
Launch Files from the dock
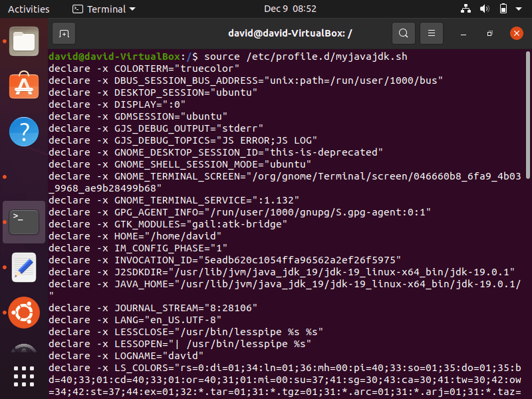tap(24, 40)
